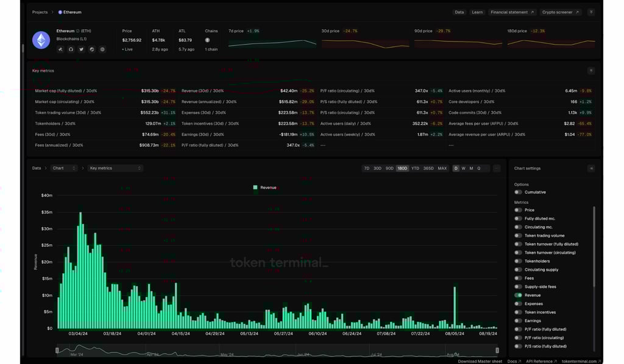Go to Projects in the breadcrumb

[x=40, y=12]
